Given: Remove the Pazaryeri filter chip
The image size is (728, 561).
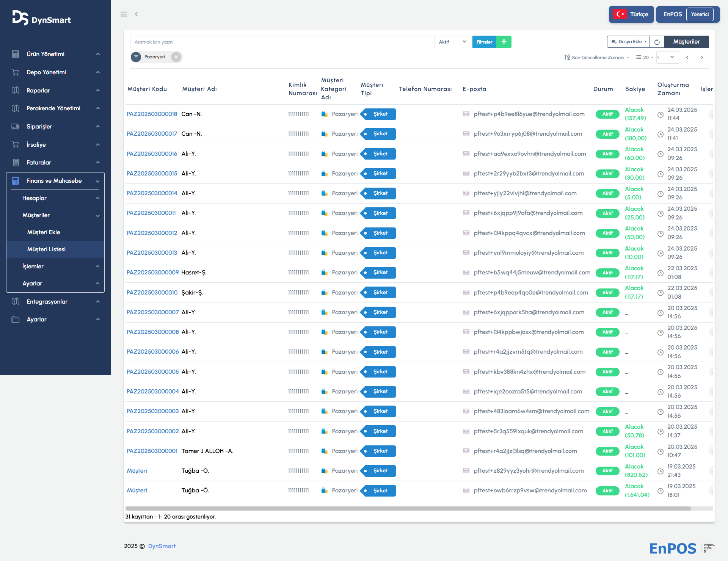Looking at the screenshot, I should (x=176, y=57).
